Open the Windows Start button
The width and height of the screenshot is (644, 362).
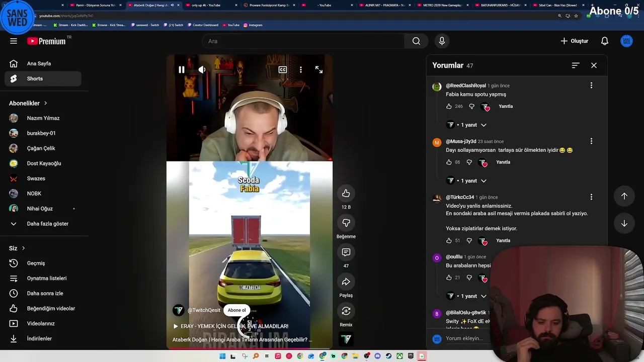222,356
